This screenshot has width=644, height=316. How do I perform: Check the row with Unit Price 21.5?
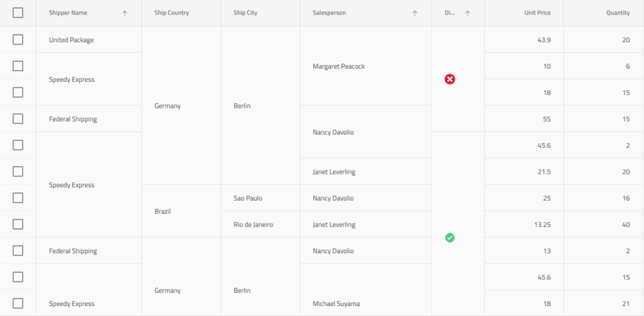(18, 171)
